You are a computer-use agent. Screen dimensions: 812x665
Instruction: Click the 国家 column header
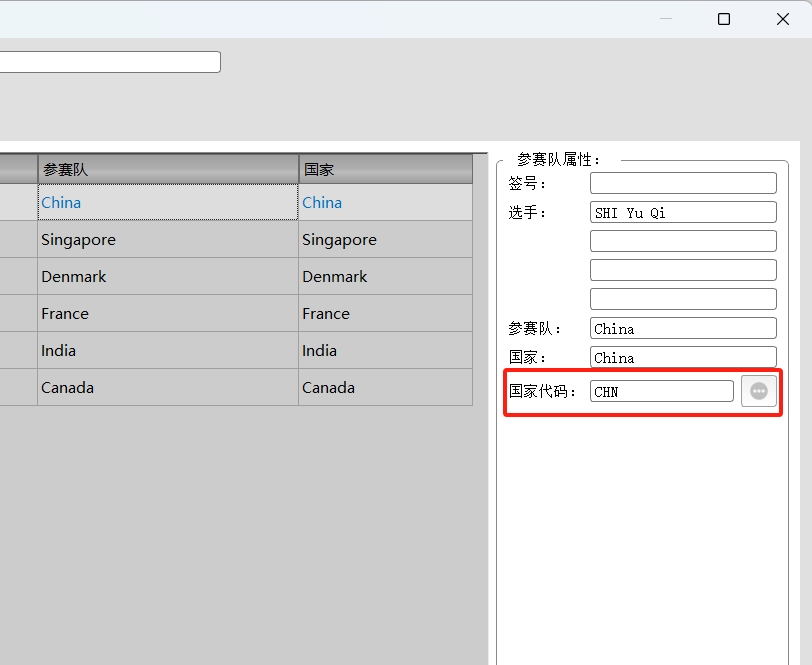[385, 169]
